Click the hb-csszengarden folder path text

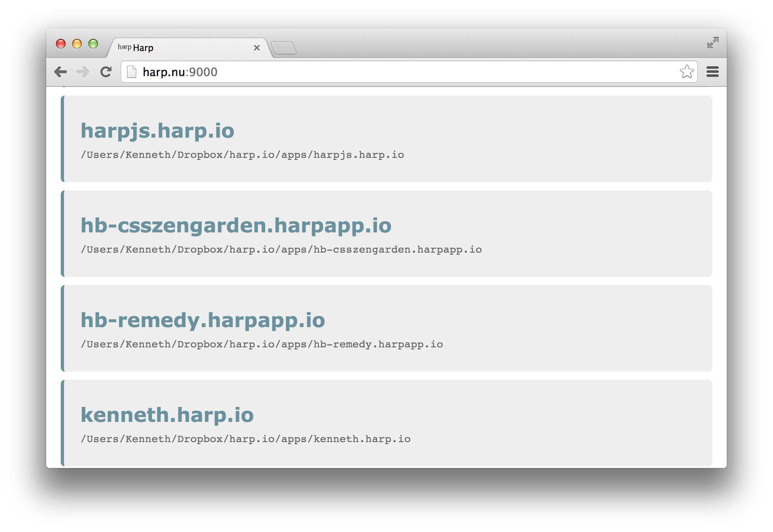coord(282,250)
